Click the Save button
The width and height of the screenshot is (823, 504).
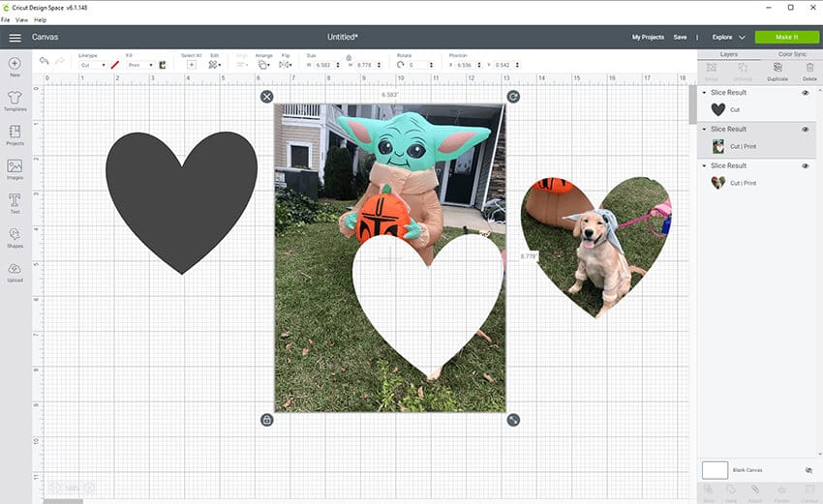coord(681,37)
